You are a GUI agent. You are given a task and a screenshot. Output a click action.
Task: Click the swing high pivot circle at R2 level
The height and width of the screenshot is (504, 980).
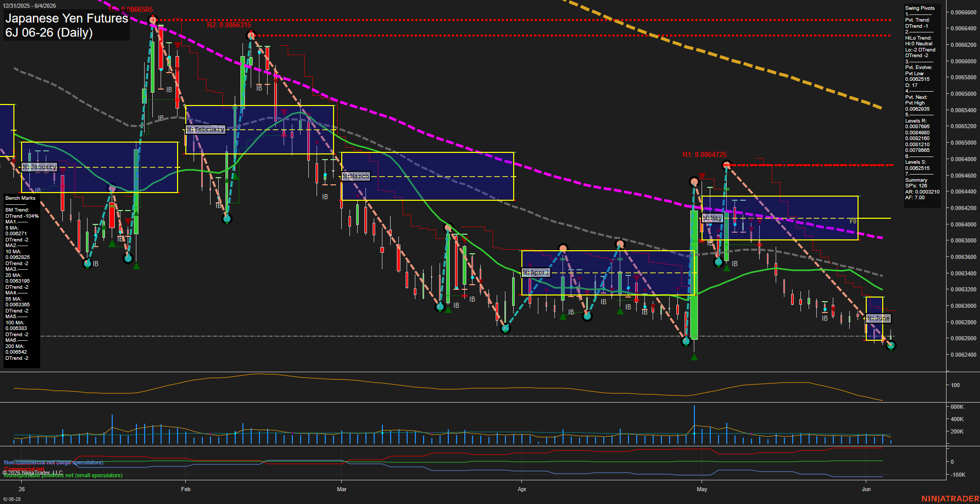[251, 36]
